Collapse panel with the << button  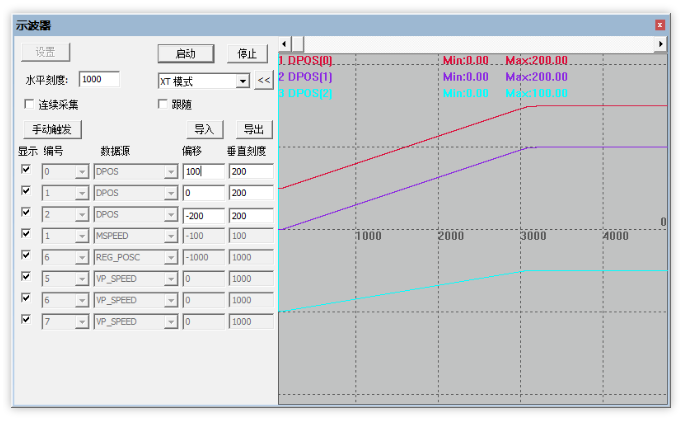click(x=264, y=80)
